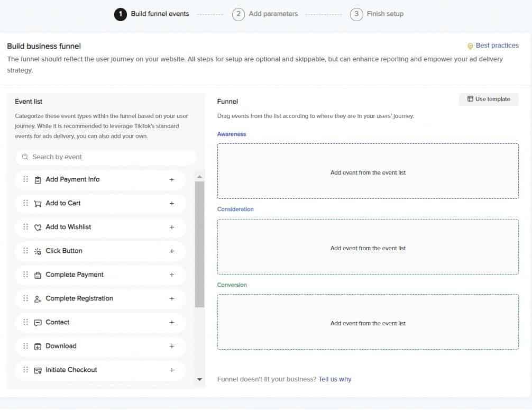Open the Use template button
The width and height of the screenshot is (532, 410).
489,99
